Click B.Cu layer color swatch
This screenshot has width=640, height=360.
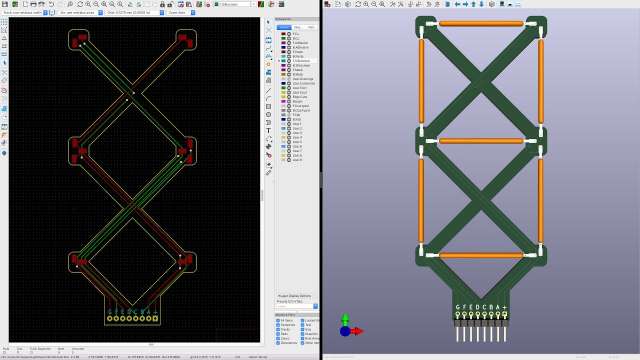(x=283, y=38)
